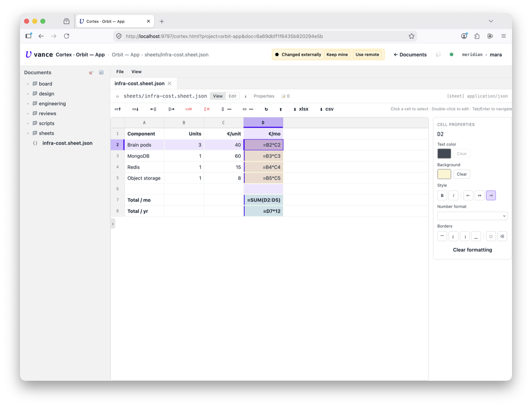Viewport: 532px width, 407px height.
Task: Expand the board folder
Action: [28, 84]
